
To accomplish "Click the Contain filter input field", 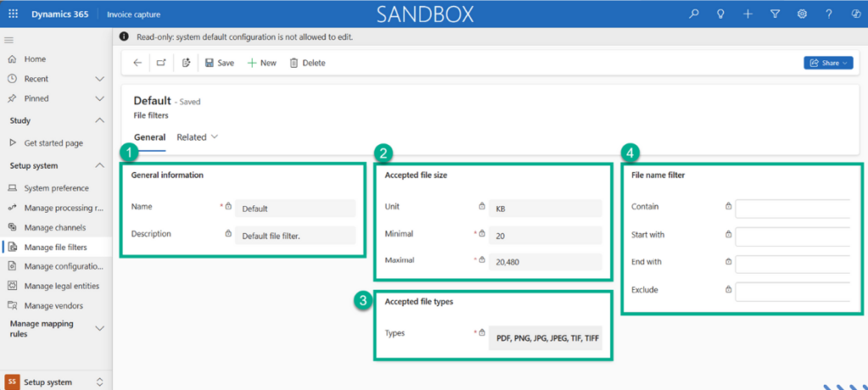I will [x=793, y=209].
